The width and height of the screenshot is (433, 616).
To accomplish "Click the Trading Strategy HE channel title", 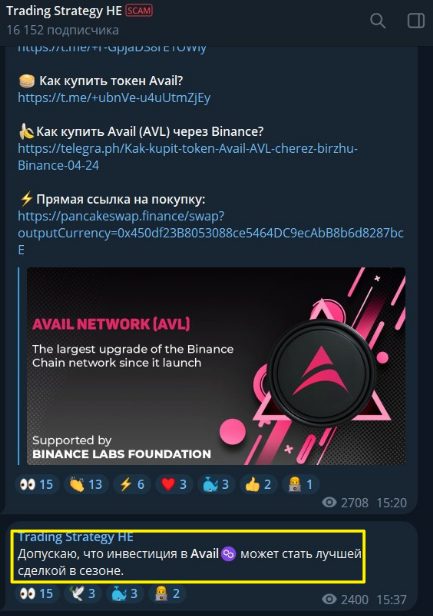I will [x=64, y=11].
